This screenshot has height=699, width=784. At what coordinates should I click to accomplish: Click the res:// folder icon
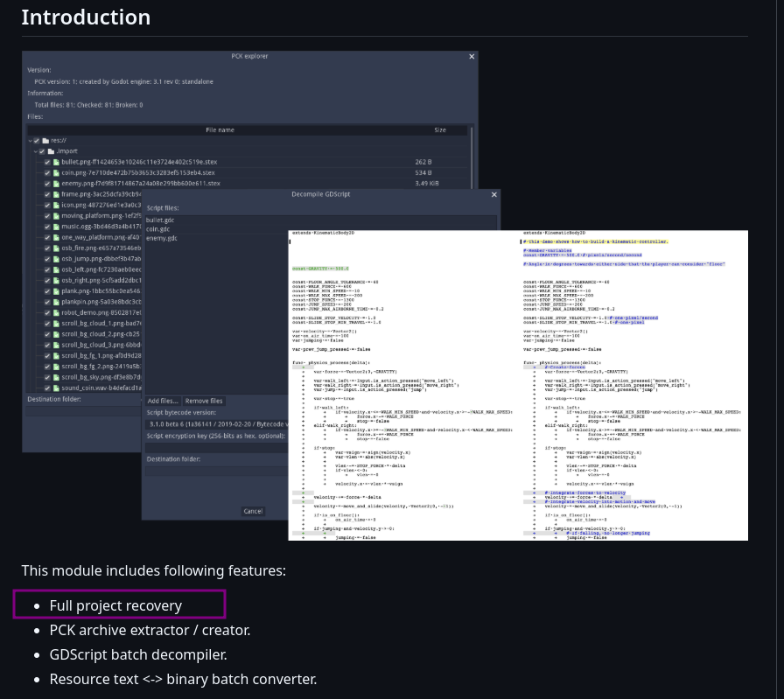tap(45, 141)
